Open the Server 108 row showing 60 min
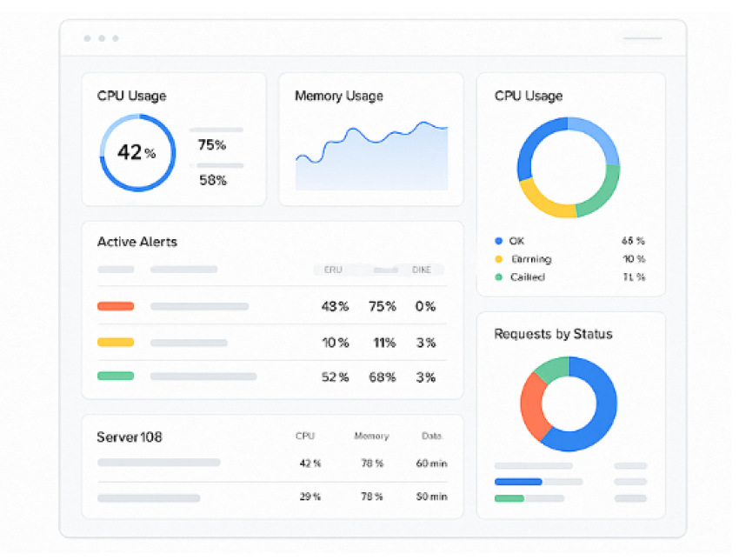739x560 pixels. click(x=271, y=463)
